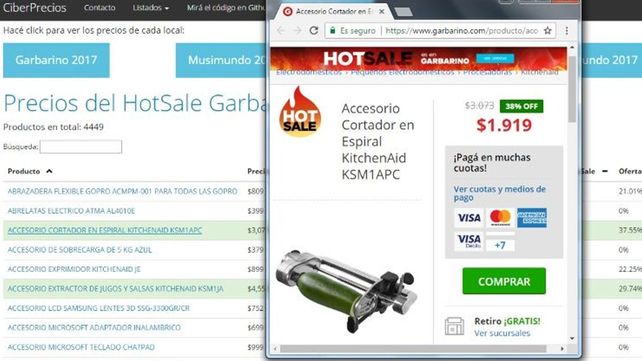Sort by the Oferta column header

630,171
